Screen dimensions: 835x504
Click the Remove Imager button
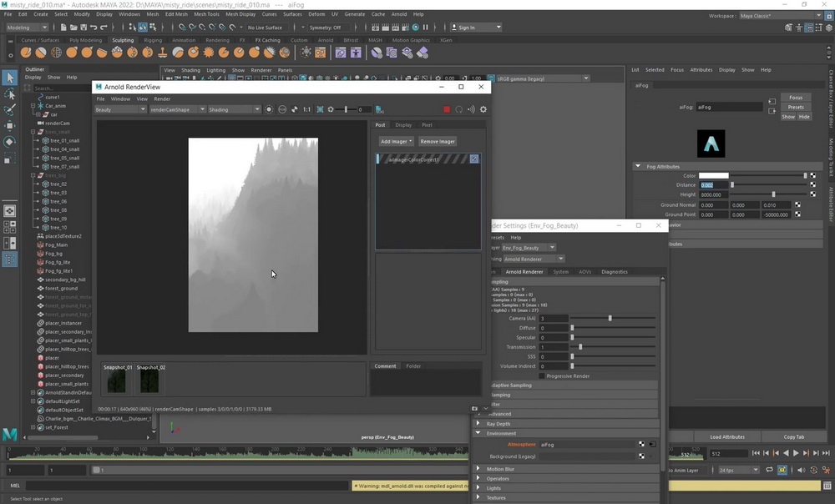(438, 142)
